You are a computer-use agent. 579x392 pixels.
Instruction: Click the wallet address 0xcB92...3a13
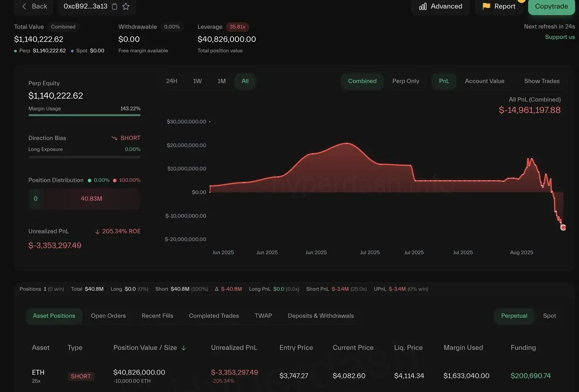[x=85, y=6]
